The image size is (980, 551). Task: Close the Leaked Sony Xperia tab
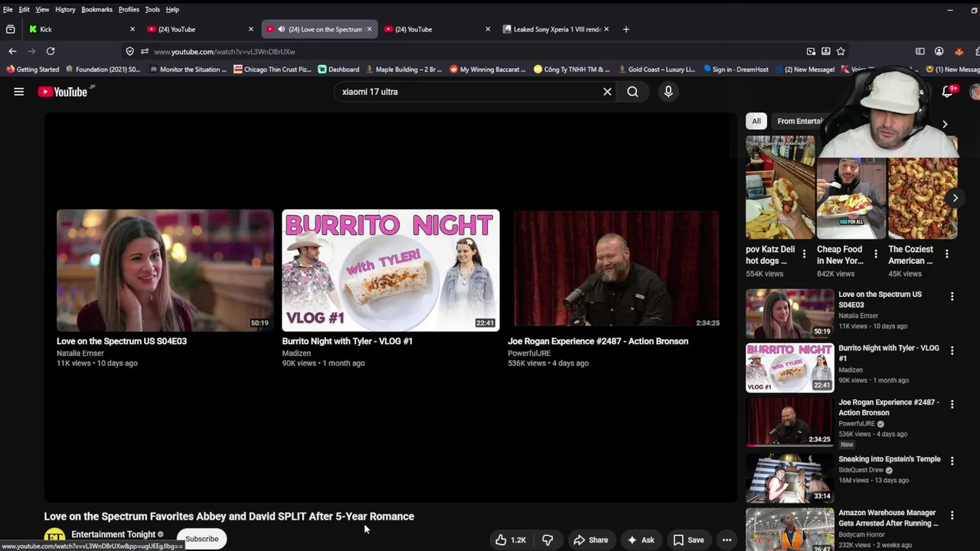pos(606,29)
